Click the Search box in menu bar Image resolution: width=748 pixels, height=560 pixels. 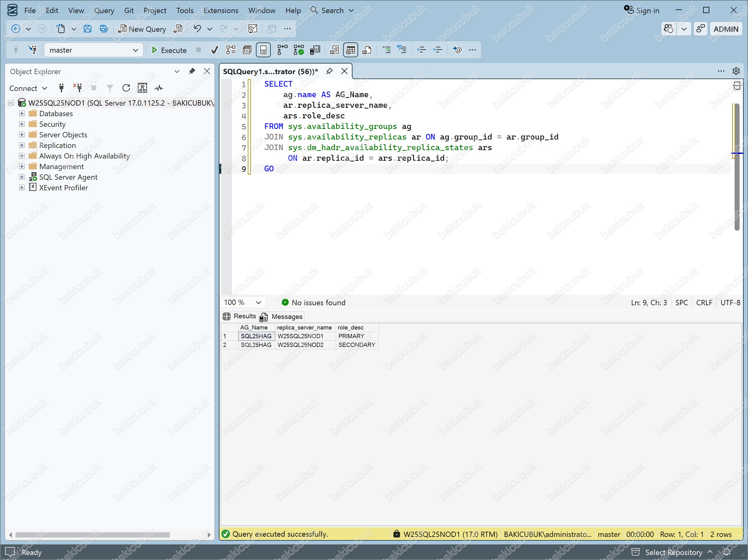(x=333, y=11)
